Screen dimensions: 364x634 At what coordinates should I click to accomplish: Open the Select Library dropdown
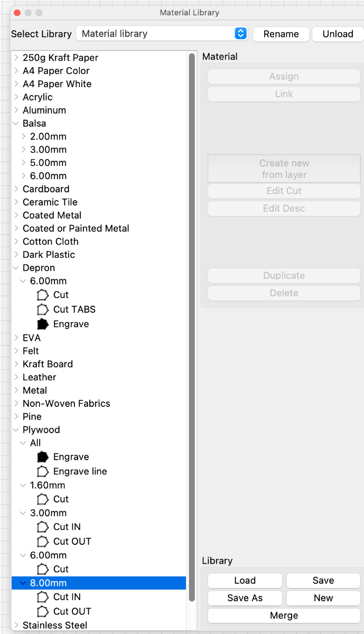162,34
